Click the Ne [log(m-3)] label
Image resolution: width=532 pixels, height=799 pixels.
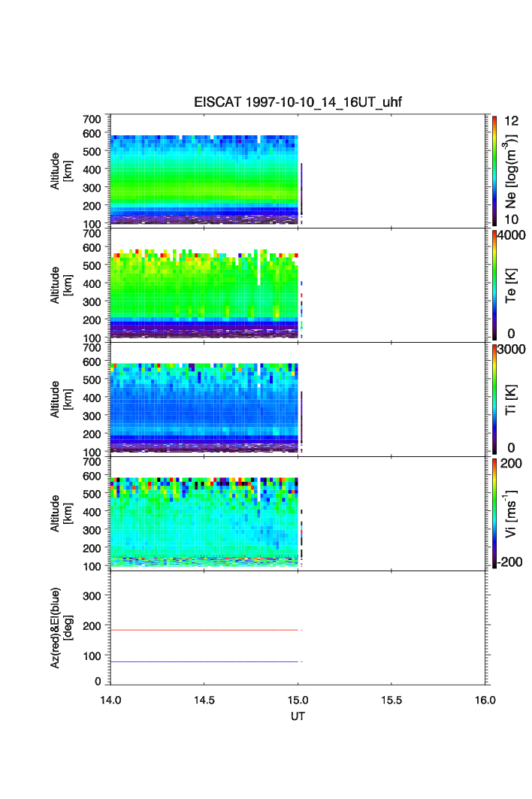click(511, 171)
